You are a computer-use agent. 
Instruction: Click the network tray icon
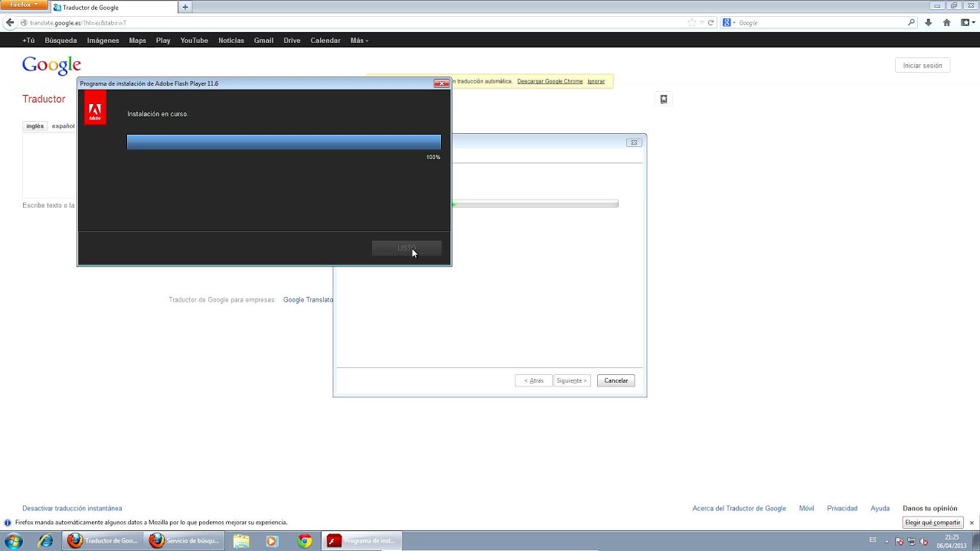click(912, 541)
